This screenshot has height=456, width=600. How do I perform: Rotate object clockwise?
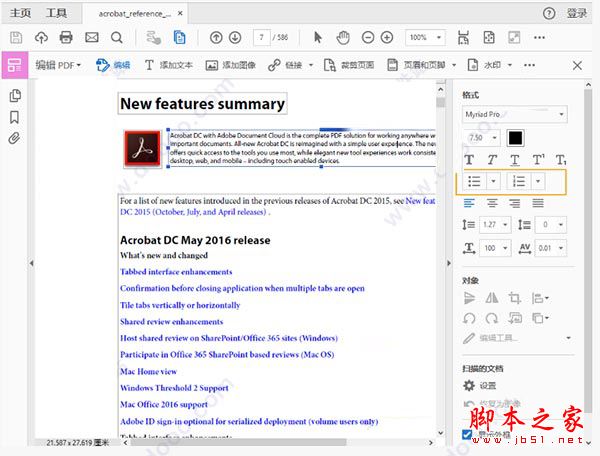pyautogui.click(x=492, y=318)
